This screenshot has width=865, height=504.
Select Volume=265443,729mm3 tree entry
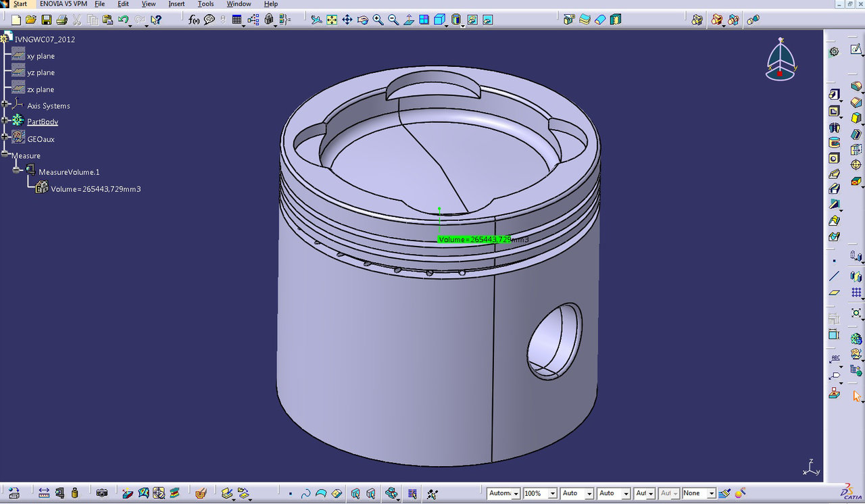(95, 189)
